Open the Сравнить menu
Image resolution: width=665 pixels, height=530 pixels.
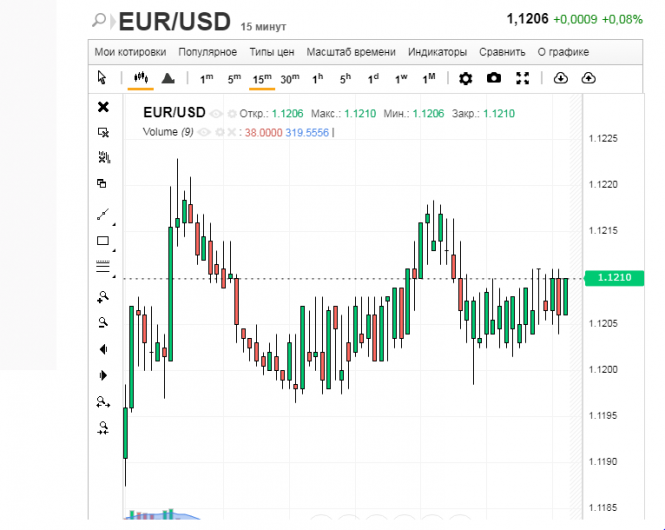(502, 52)
